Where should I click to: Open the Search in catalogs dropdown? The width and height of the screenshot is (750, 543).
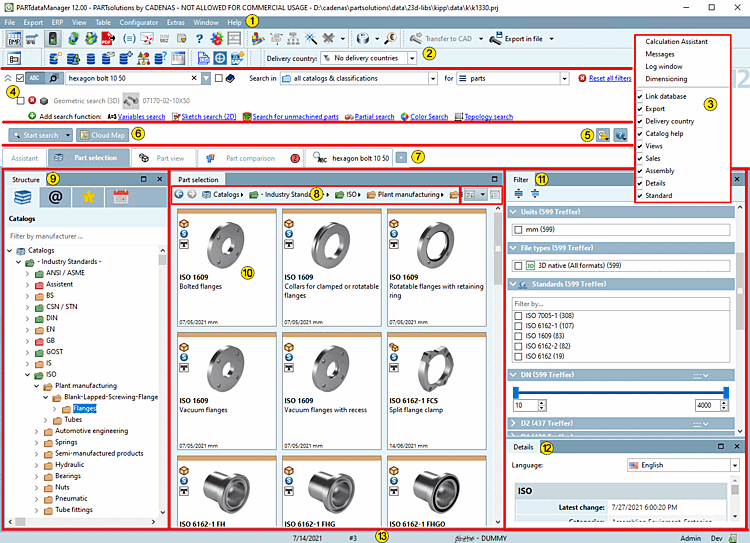[432, 78]
